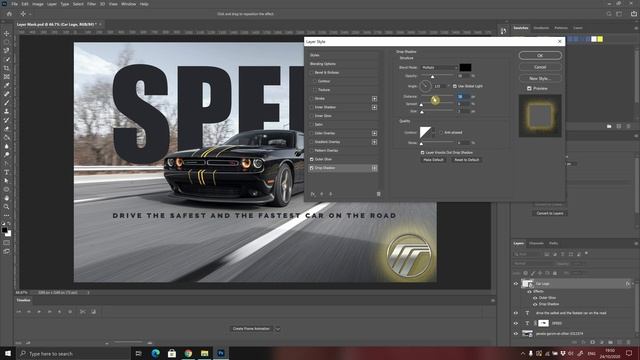Collapse the Car Logo layer effects
This screenshot has height=360, width=640.
[x=633, y=283]
